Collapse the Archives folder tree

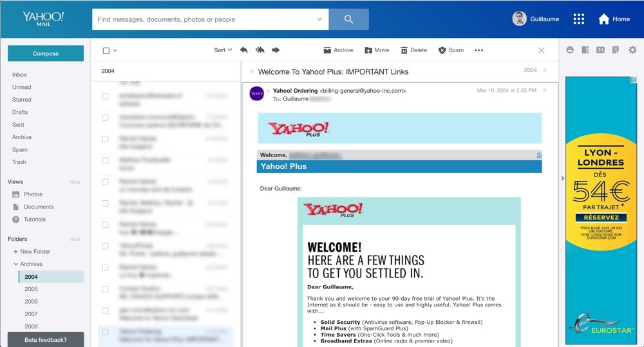tap(16, 264)
